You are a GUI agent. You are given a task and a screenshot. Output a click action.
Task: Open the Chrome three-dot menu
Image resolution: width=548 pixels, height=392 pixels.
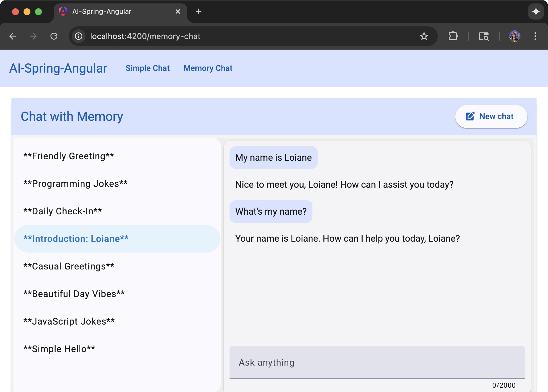pyautogui.click(x=535, y=36)
